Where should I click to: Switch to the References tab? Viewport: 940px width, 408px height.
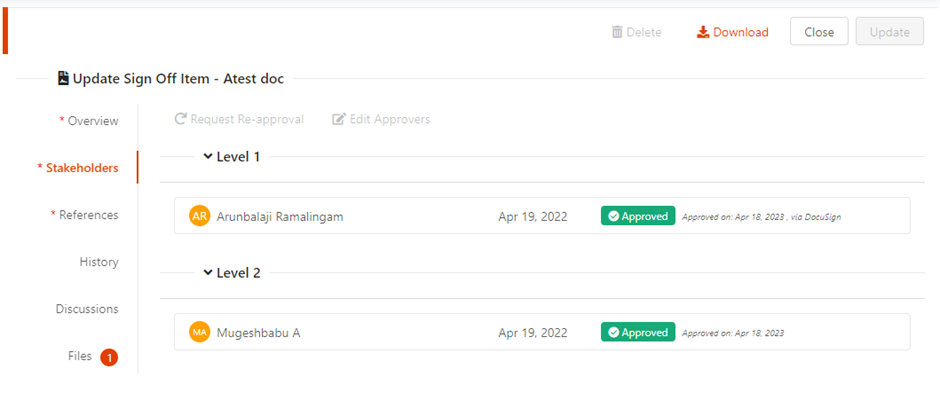coord(85,214)
